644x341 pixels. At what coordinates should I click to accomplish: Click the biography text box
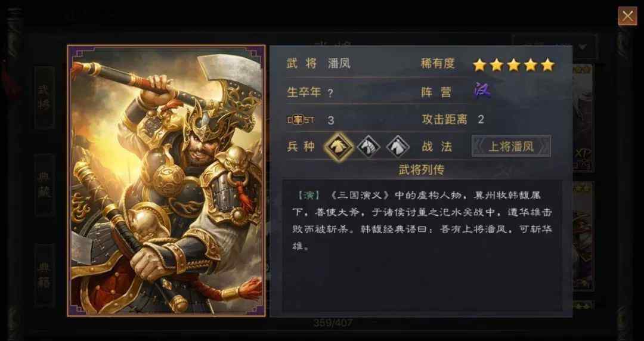[x=422, y=245]
